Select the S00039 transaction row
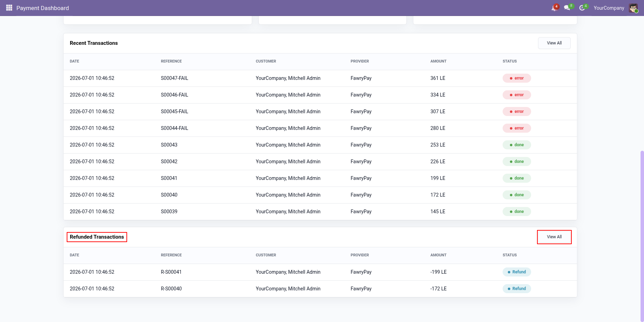This screenshot has height=322, width=644. [320, 212]
